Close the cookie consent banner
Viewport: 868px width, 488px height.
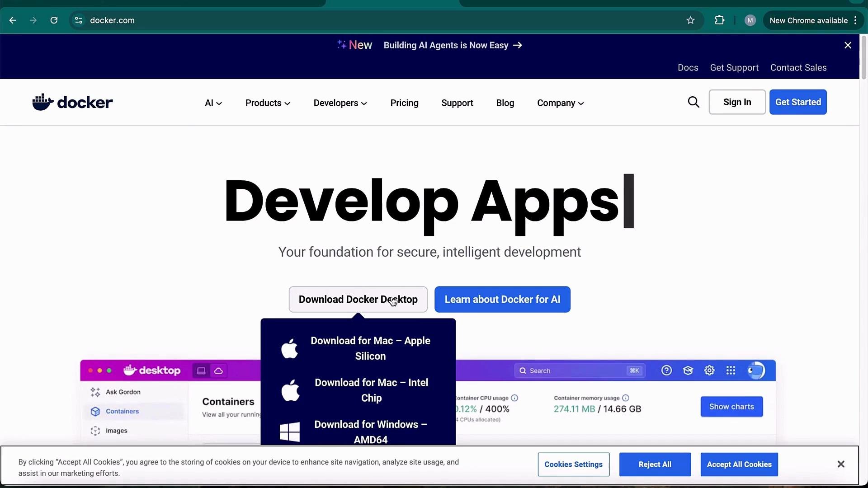pyautogui.click(x=840, y=465)
